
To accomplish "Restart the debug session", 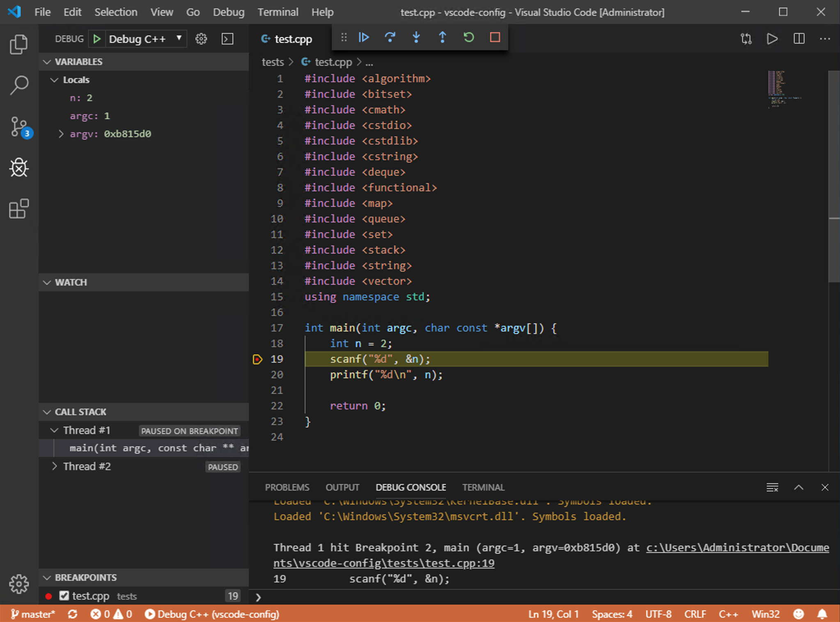I will click(468, 38).
